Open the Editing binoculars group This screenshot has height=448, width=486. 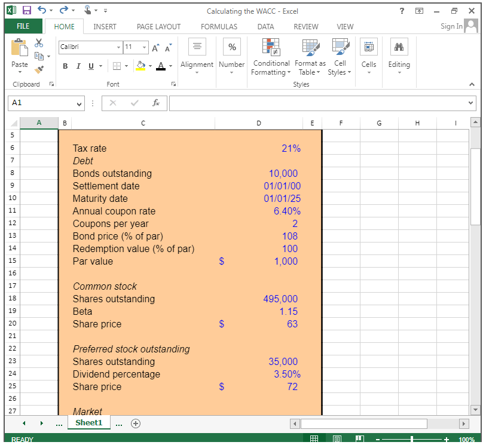point(399,56)
